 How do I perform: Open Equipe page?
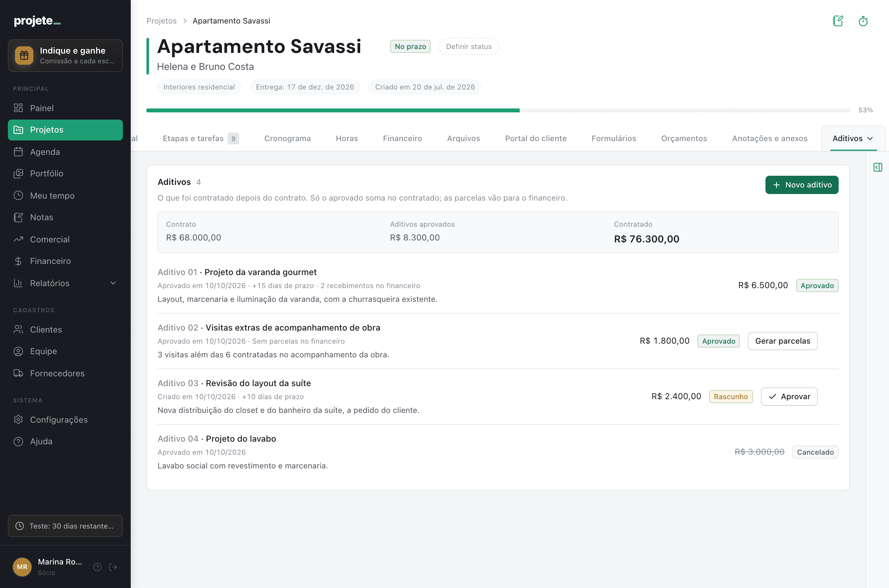[x=65, y=351]
